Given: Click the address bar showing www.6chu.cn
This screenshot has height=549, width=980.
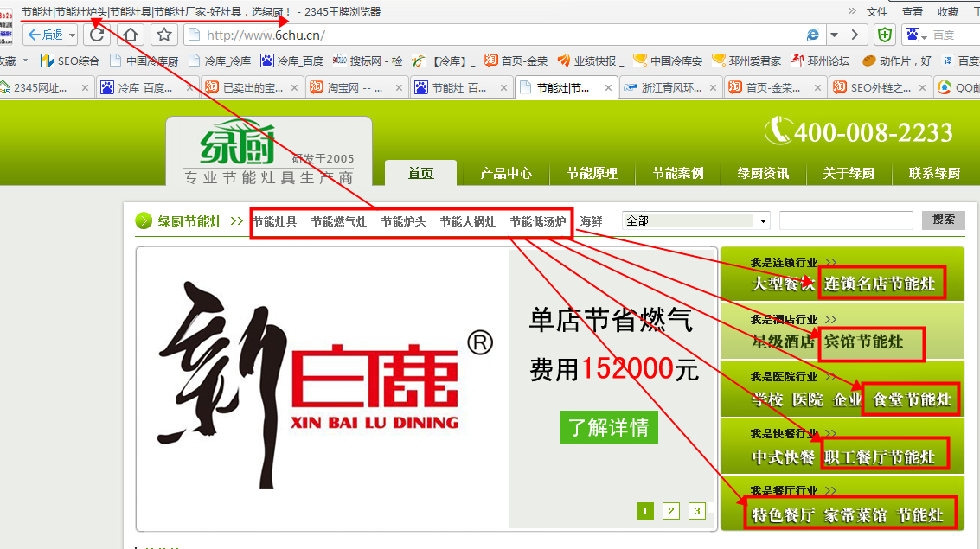Looking at the screenshot, I should point(494,35).
